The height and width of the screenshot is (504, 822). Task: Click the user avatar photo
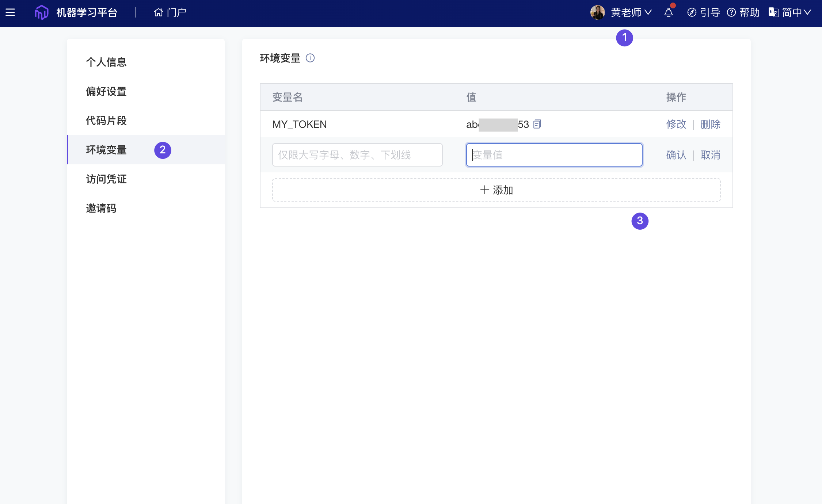point(597,12)
